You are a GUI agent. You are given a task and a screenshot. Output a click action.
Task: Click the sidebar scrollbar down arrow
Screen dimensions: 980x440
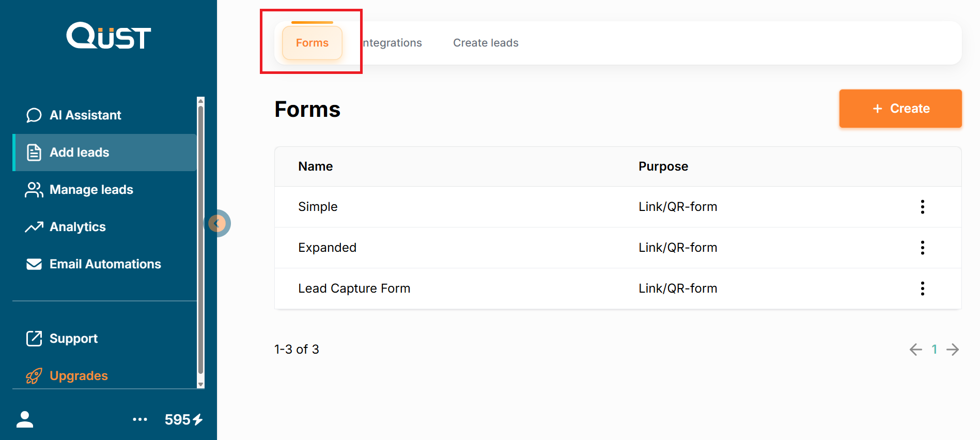(x=201, y=385)
